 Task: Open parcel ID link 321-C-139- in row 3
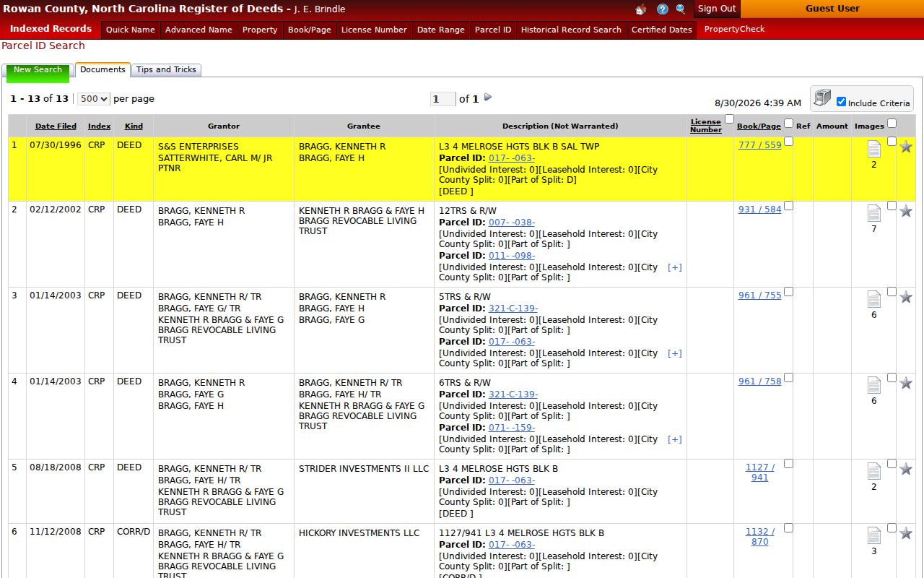pyautogui.click(x=513, y=309)
